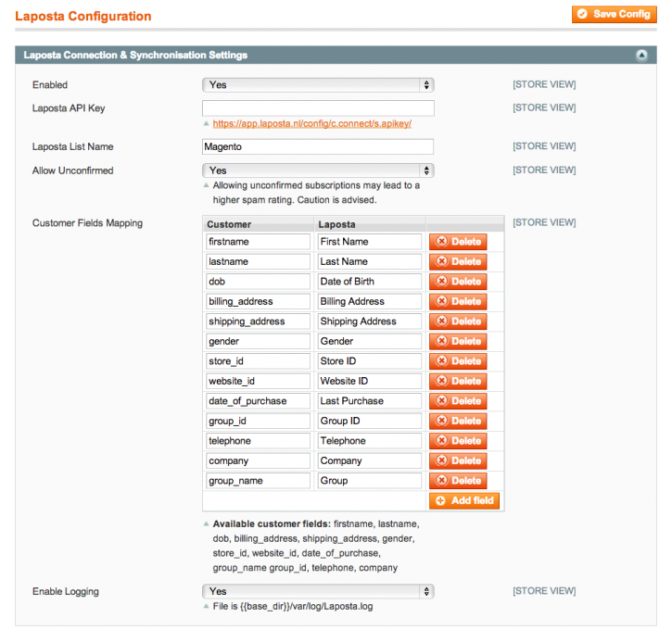This screenshot has height=630, width=672.
Task: Delete the company mapping row
Action: pos(458,460)
